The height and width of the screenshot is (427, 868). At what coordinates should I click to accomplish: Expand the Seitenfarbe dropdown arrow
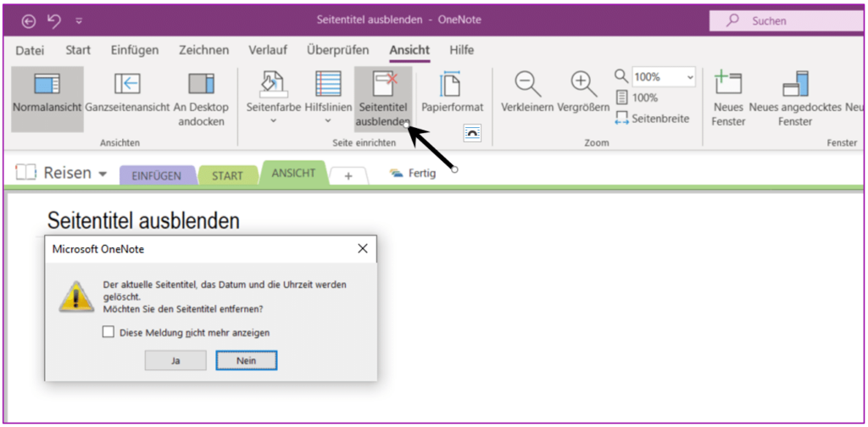tap(273, 120)
